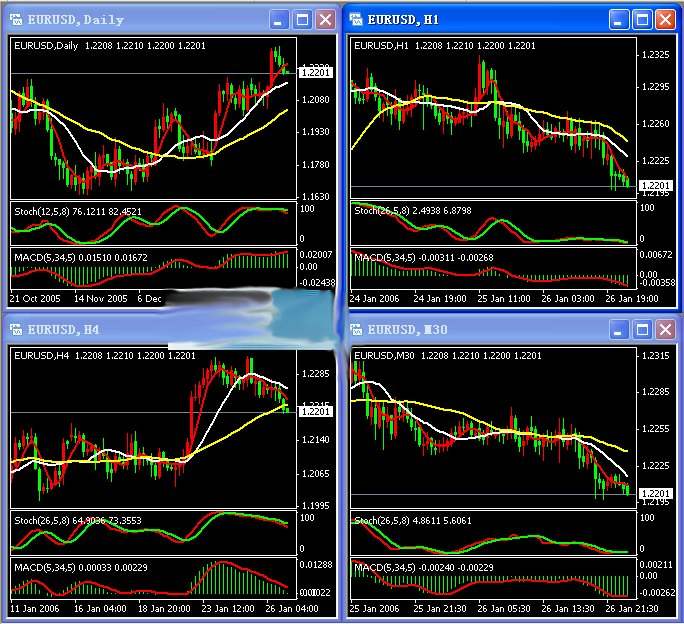Image resolution: width=684 pixels, height=624 pixels.
Task: Click the 23 Jan 12:00 time label in H4
Action: (x=228, y=608)
